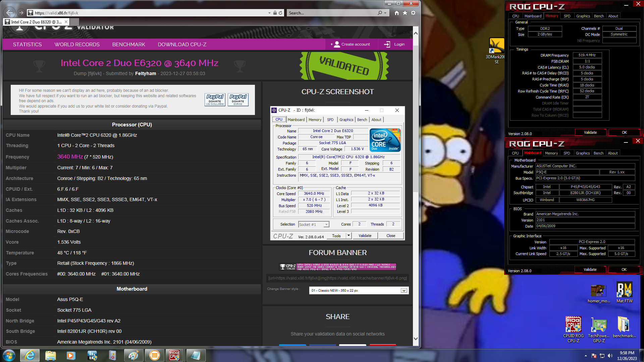
Task: Open the WORLD RECORDS page link
Action: click(x=77, y=44)
